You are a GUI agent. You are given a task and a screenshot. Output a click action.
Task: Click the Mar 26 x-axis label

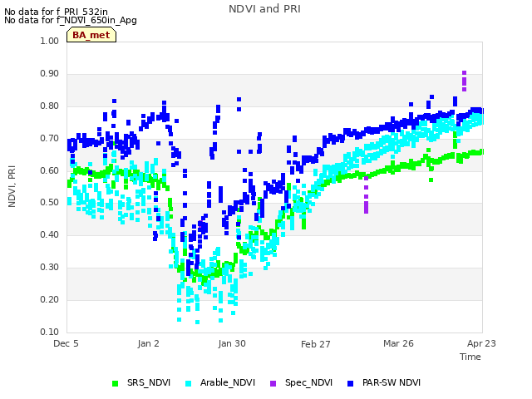(x=398, y=343)
